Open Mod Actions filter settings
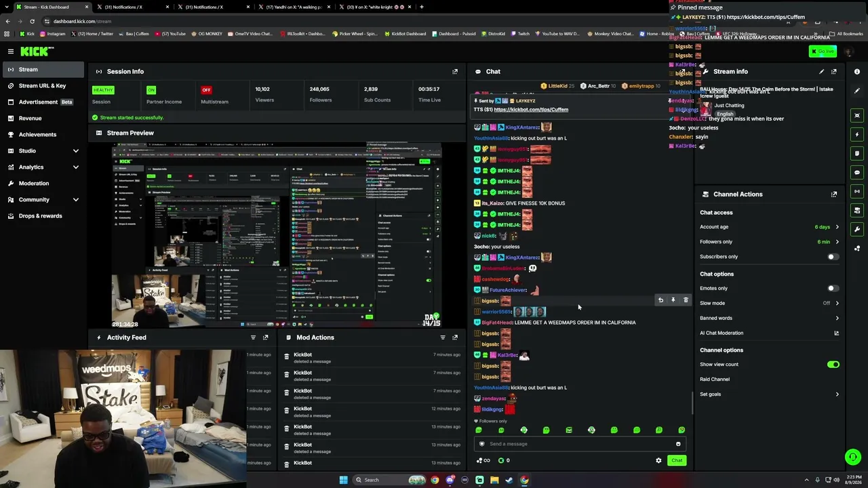Viewport: 868px width, 488px height. coord(443,337)
